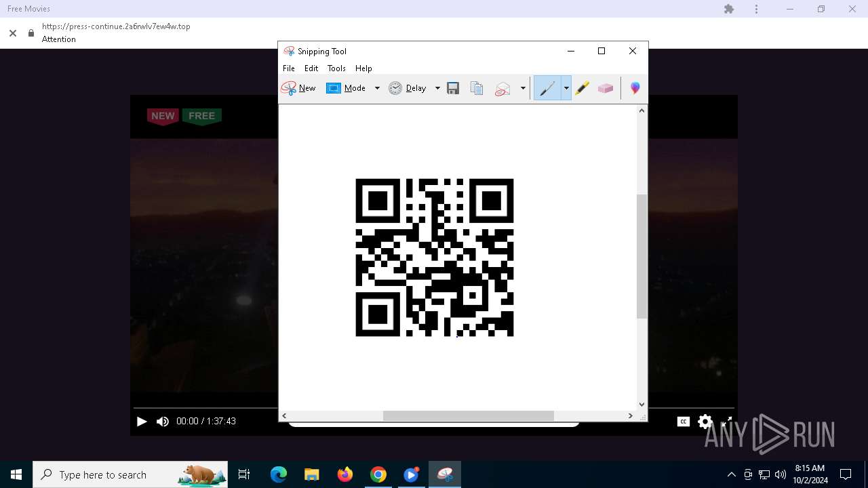Viewport: 868px width, 488px height.
Task: Expand the Send Snip dropdown arrow
Action: 523,88
